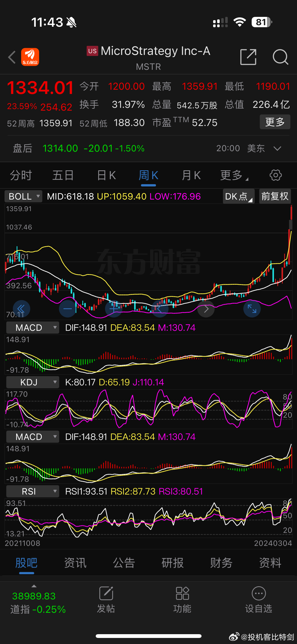297x644 pixels.
Task: Tap the 换手 31.97% value
Action: pyautogui.click(x=128, y=104)
